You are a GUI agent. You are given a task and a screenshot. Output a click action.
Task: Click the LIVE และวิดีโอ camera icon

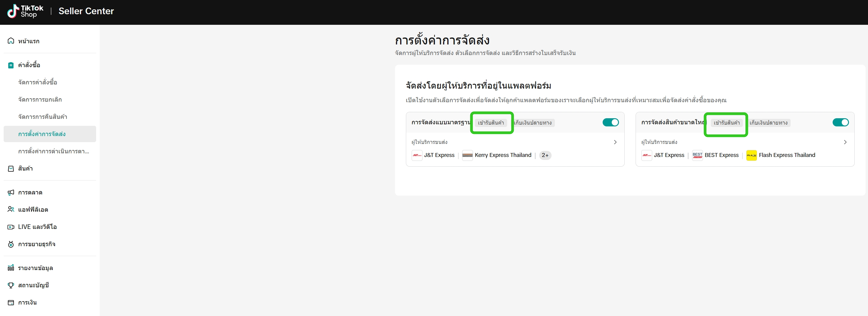click(x=11, y=226)
